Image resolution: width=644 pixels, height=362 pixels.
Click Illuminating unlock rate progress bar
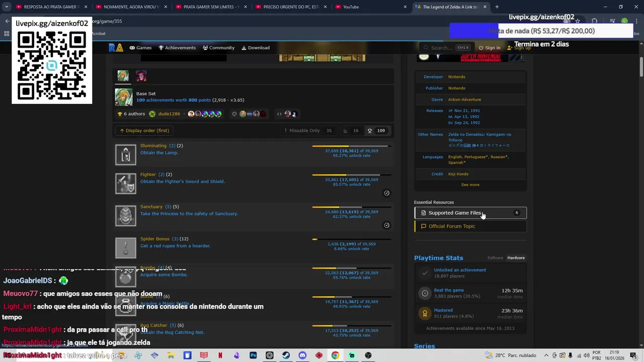click(x=352, y=146)
